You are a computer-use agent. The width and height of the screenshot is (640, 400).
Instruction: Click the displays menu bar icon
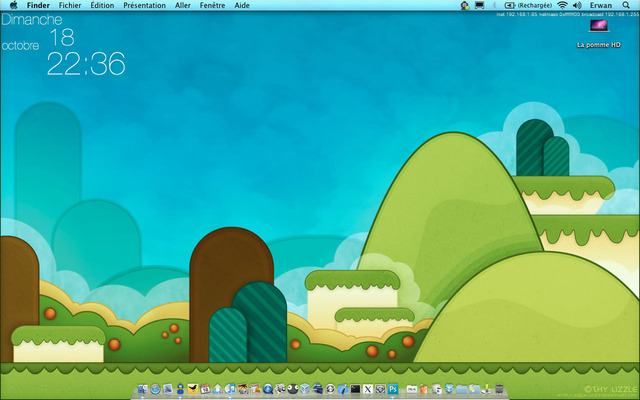[480, 5]
